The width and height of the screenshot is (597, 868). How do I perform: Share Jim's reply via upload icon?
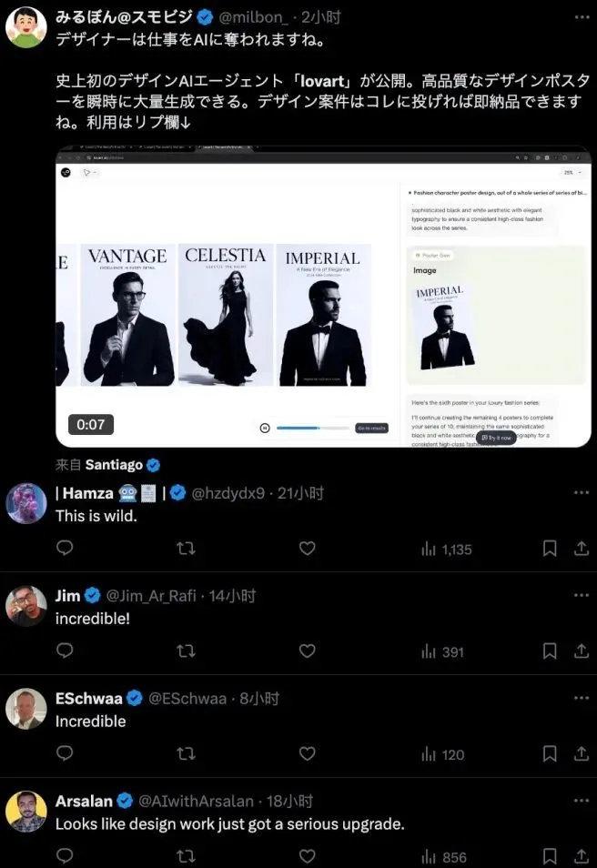[x=581, y=651]
